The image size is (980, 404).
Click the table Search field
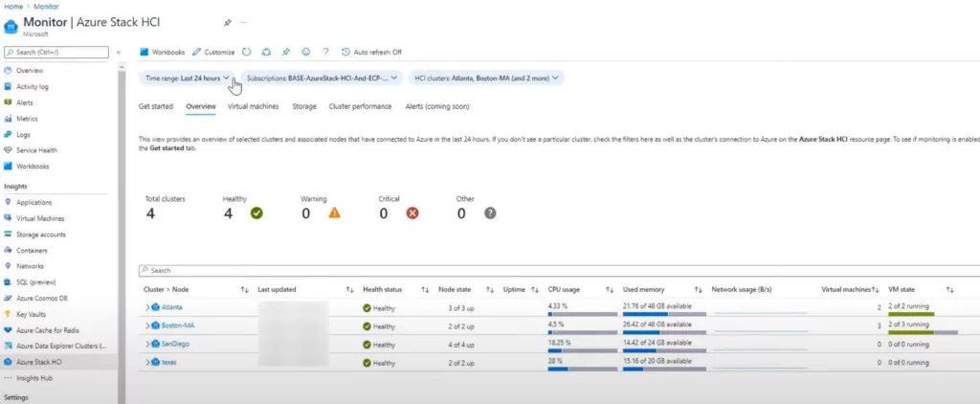click(559, 271)
